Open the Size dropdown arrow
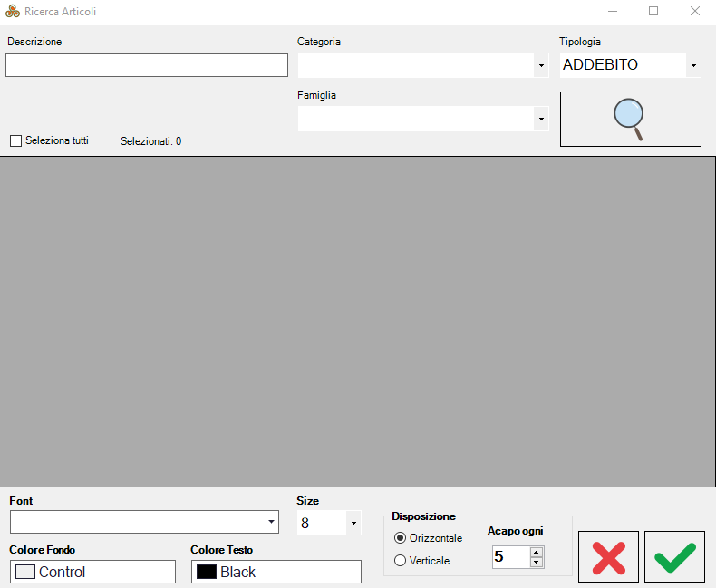This screenshot has width=716, height=588. [x=353, y=523]
